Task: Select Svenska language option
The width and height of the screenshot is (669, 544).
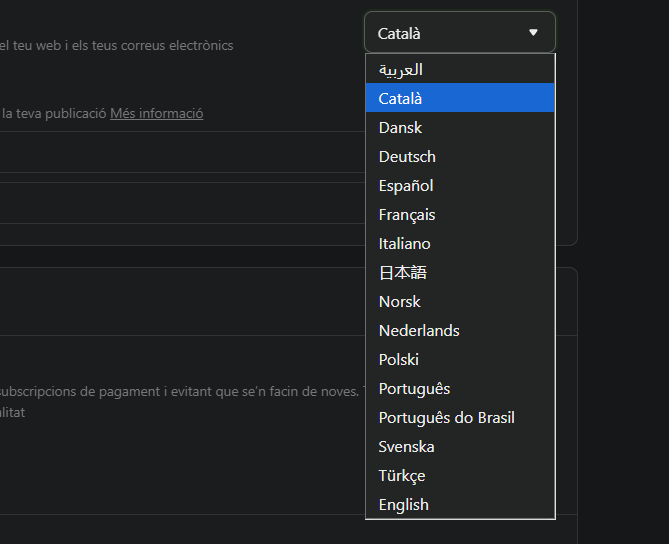Action: tap(460, 446)
